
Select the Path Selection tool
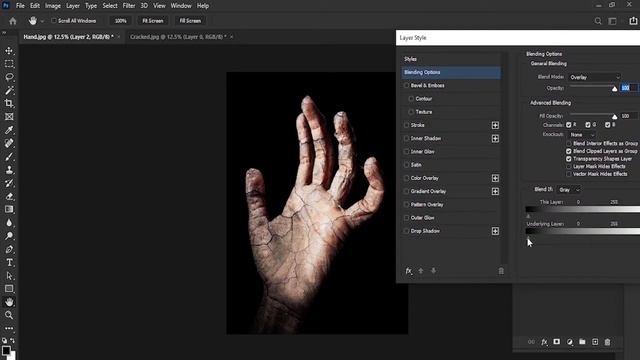(x=9, y=276)
